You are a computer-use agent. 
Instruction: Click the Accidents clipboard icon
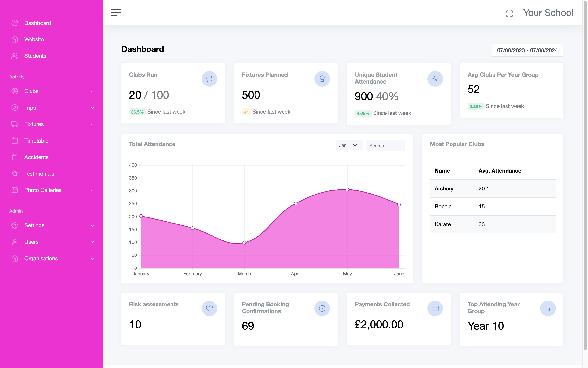click(x=15, y=157)
